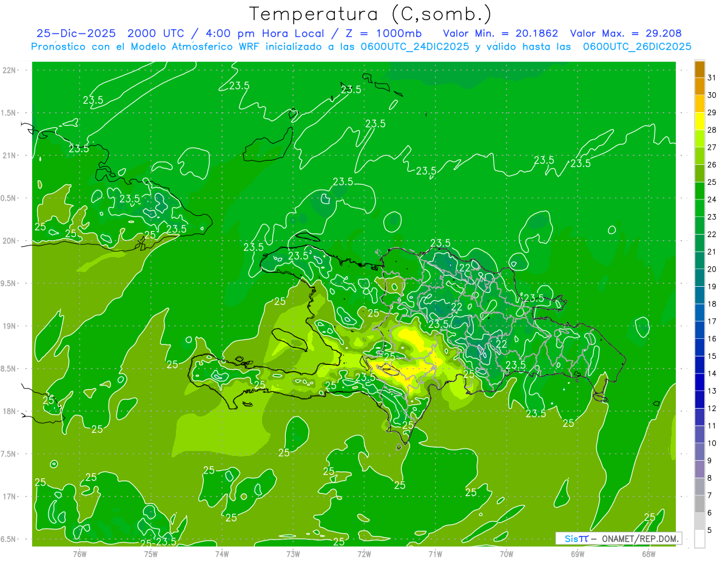
Task: Click the legend value 29
Action: coord(712,112)
